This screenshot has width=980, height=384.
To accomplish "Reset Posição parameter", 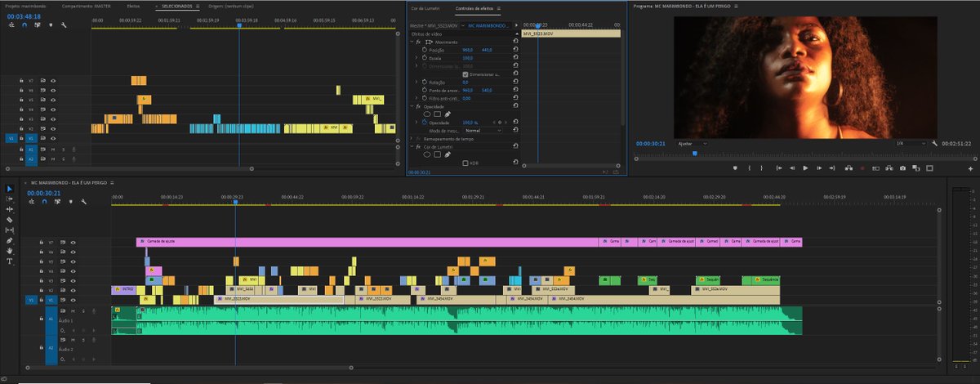I will pos(515,50).
